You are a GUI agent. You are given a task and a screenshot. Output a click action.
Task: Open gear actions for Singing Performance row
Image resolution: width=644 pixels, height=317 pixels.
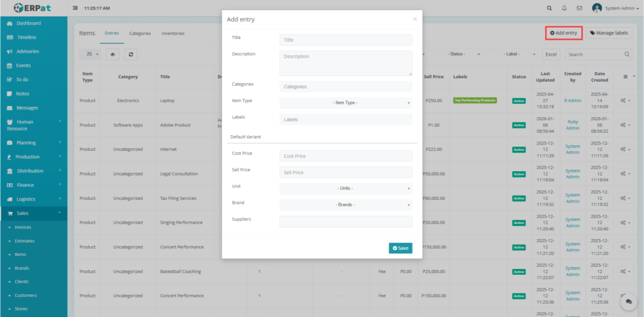tap(626, 223)
